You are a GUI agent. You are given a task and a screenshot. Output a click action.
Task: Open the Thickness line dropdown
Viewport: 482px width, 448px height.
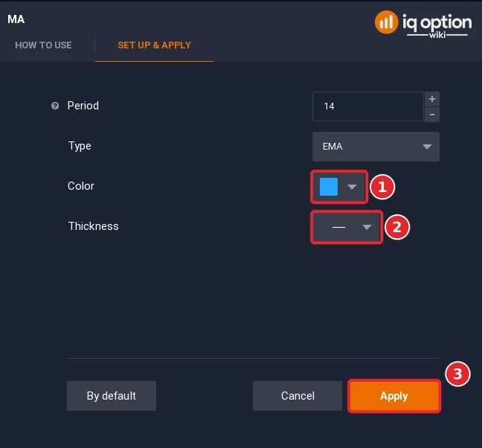347,227
